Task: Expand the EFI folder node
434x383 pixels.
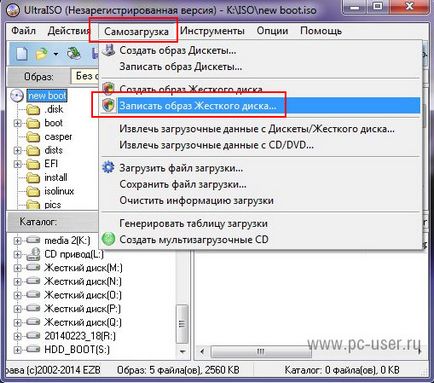Action: 17,164
